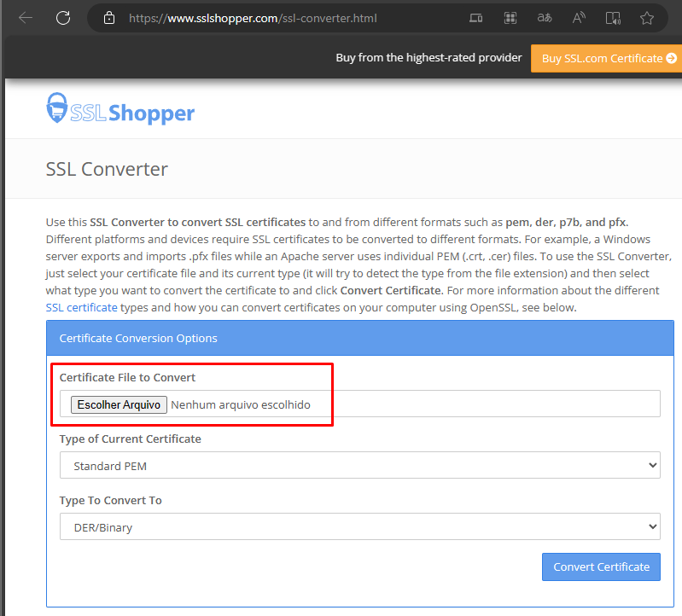682x616 pixels.
Task: Open the translate page icon
Action: (545, 18)
